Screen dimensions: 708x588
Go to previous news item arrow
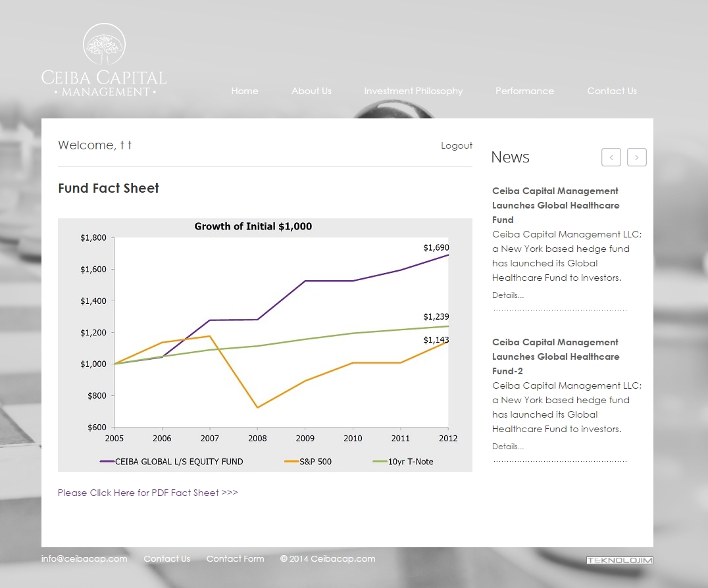611,157
